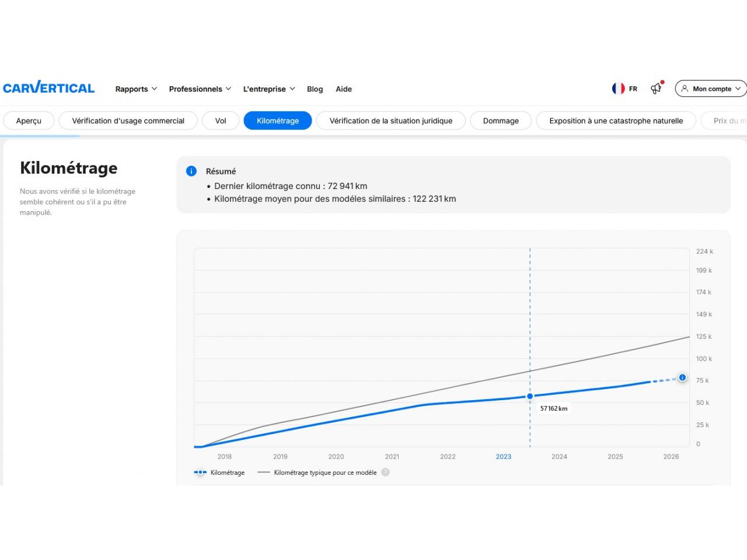Image resolution: width=747 pixels, height=560 pixels.
Task: Expand the Professionnels dropdown menu
Action: (200, 89)
